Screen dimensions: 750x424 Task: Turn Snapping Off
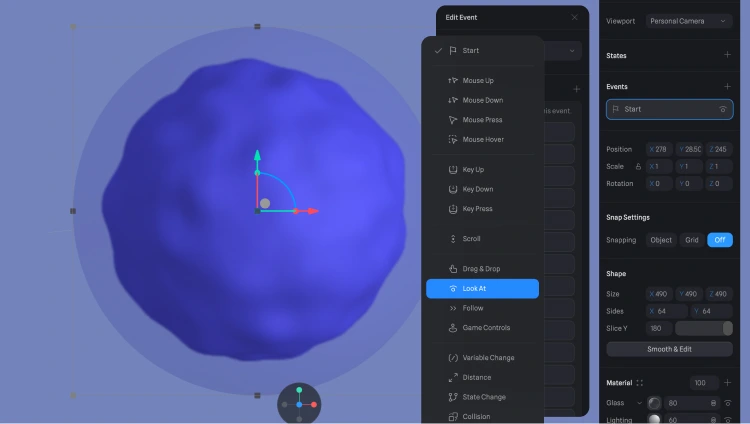tap(720, 240)
